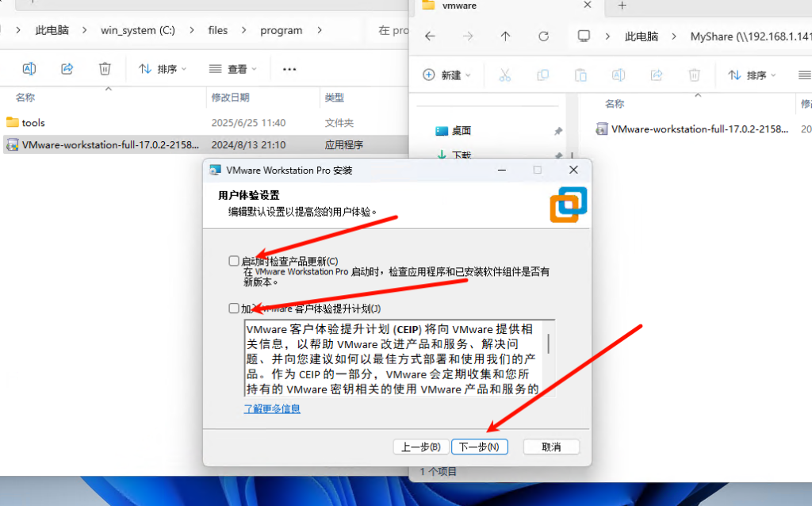Select 桌面 in the vmware window sidebar

pyautogui.click(x=461, y=131)
